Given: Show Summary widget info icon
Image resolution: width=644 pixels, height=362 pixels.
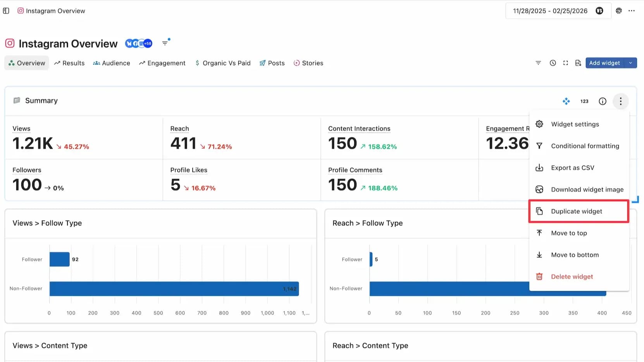Looking at the screenshot, I should 602,101.
